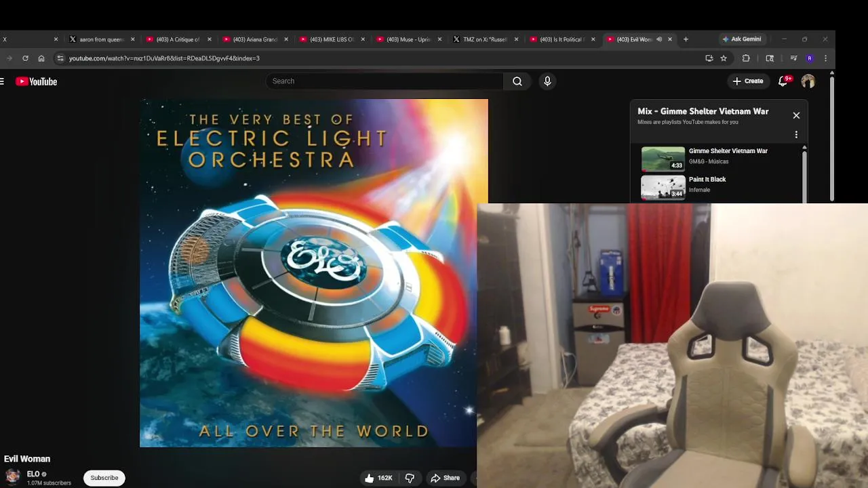
Task: Switch to 'aaron from queens' tab
Action: pos(100,39)
